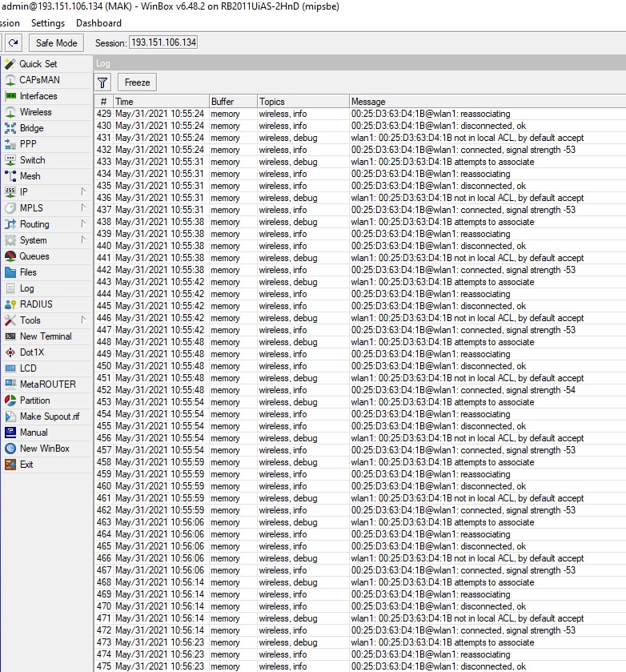Image resolution: width=626 pixels, height=672 pixels.
Task: Click the IP menu icon
Action: (x=10, y=192)
